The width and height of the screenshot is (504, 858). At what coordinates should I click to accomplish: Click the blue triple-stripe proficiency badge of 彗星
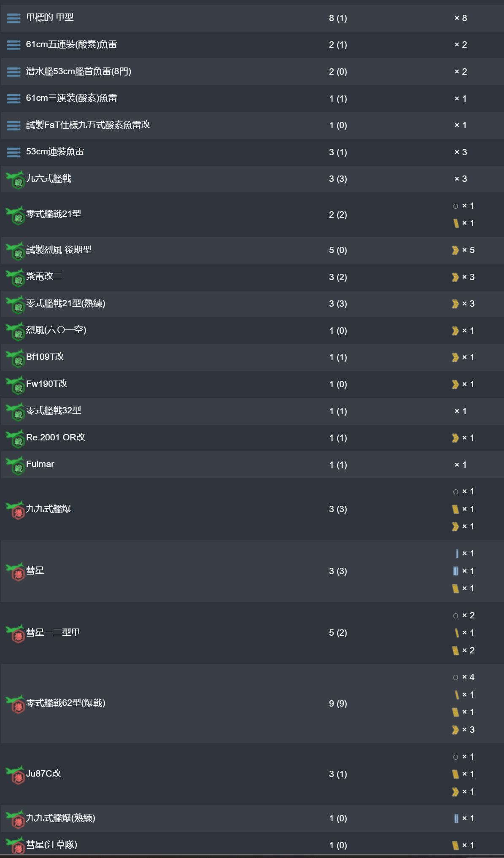455,571
